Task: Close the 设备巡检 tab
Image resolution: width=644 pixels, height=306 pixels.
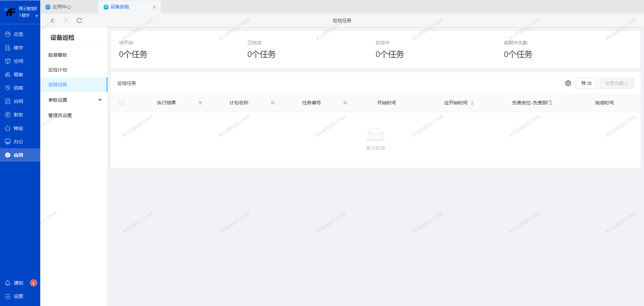Action: (x=154, y=7)
